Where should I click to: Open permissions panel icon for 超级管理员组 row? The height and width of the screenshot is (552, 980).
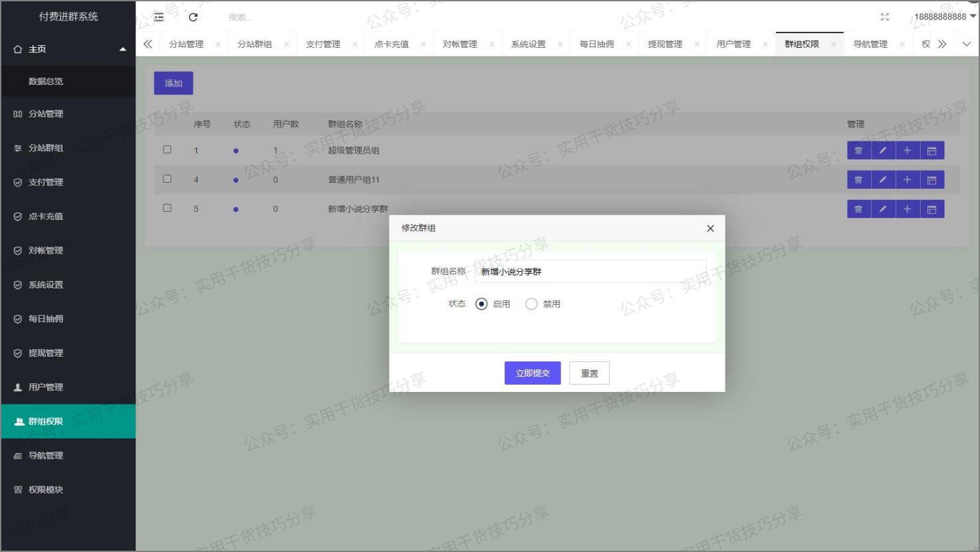931,150
